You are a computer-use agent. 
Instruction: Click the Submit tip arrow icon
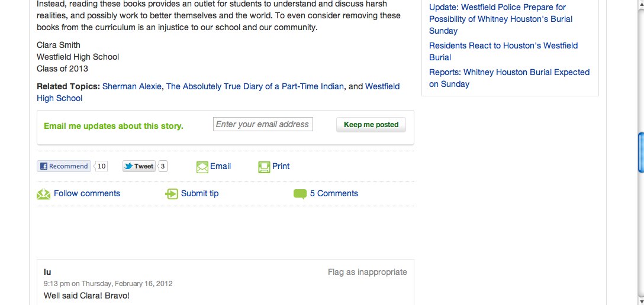click(171, 194)
